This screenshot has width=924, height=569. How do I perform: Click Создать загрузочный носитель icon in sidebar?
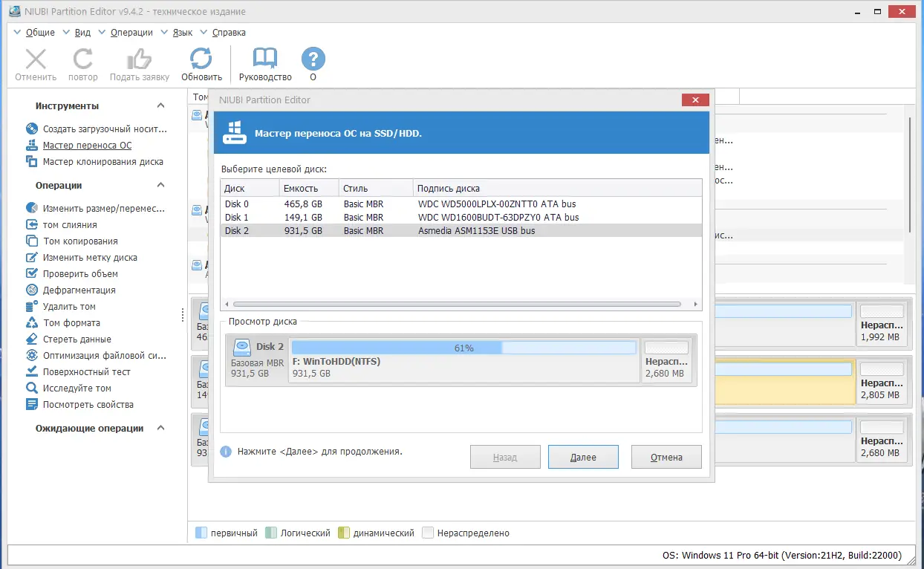click(x=32, y=129)
